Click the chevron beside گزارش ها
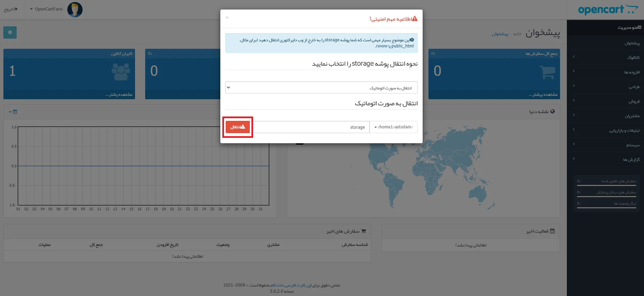Screen dimensions: 644x296 [x=574, y=159]
